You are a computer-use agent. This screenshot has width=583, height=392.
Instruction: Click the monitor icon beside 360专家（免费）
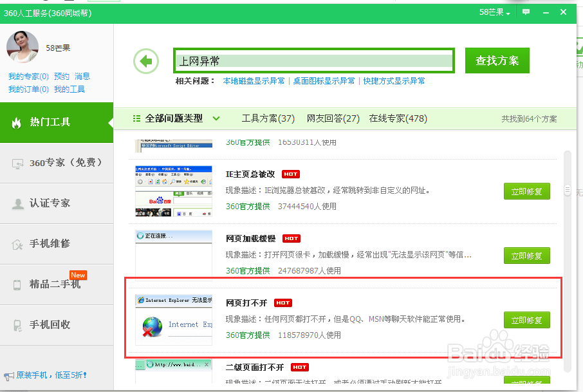coord(17,163)
